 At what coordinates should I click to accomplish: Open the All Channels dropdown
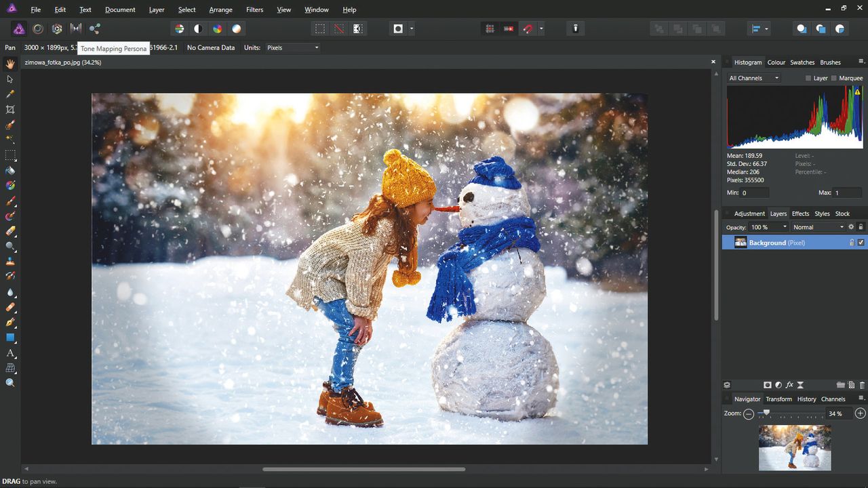click(753, 78)
